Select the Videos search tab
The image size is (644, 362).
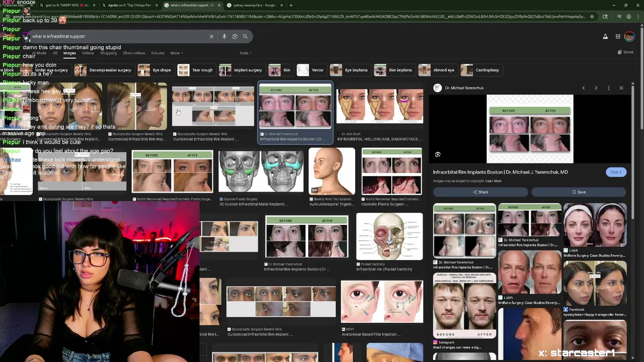click(x=88, y=53)
